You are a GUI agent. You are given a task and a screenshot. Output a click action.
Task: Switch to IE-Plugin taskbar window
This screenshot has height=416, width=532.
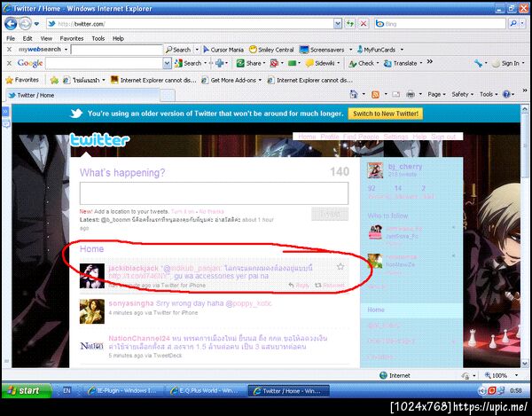pyautogui.click(x=122, y=390)
